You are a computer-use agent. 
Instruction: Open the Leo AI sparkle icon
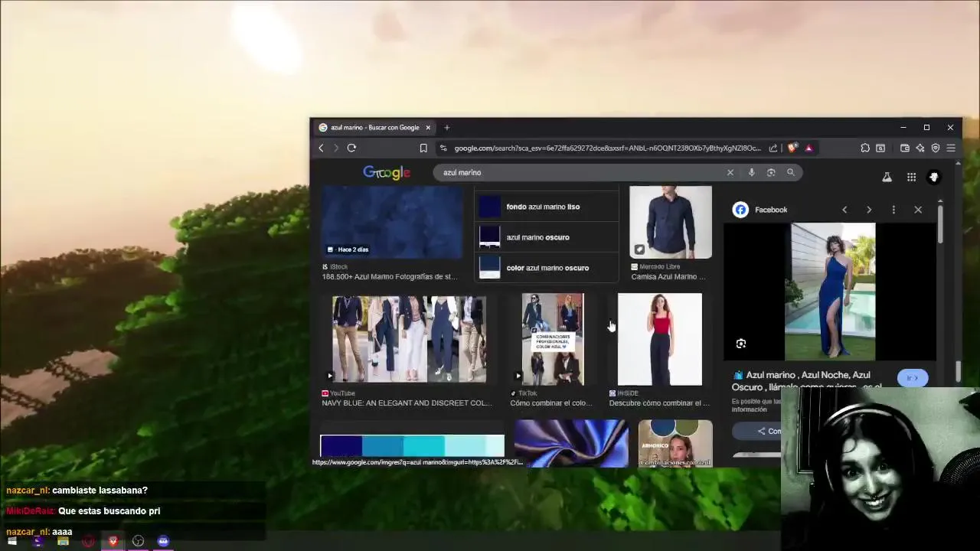pyautogui.click(x=920, y=148)
